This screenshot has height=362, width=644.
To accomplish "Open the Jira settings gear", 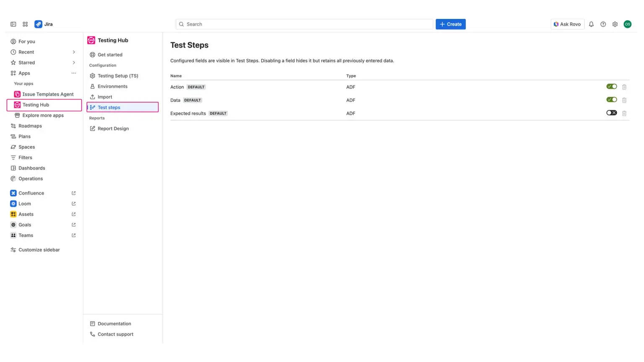I will (x=615, y=24).
